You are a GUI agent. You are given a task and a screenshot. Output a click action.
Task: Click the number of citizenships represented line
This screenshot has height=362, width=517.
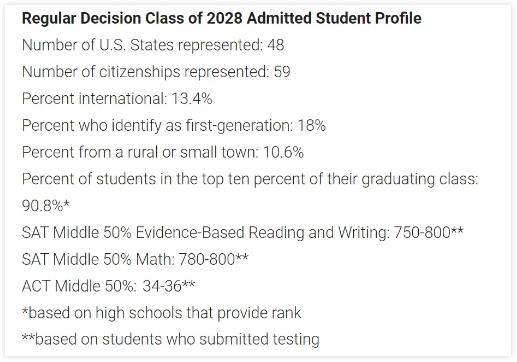(x=156, y=72)
